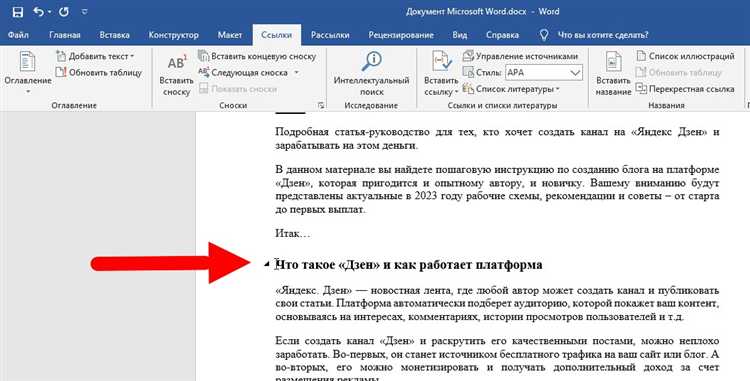Undo the last action

coord(39,12)
